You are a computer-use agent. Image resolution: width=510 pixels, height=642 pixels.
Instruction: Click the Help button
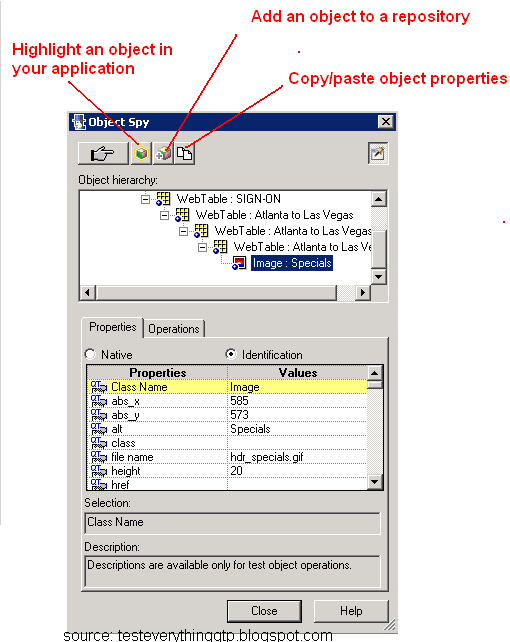(x=351, y=611)
